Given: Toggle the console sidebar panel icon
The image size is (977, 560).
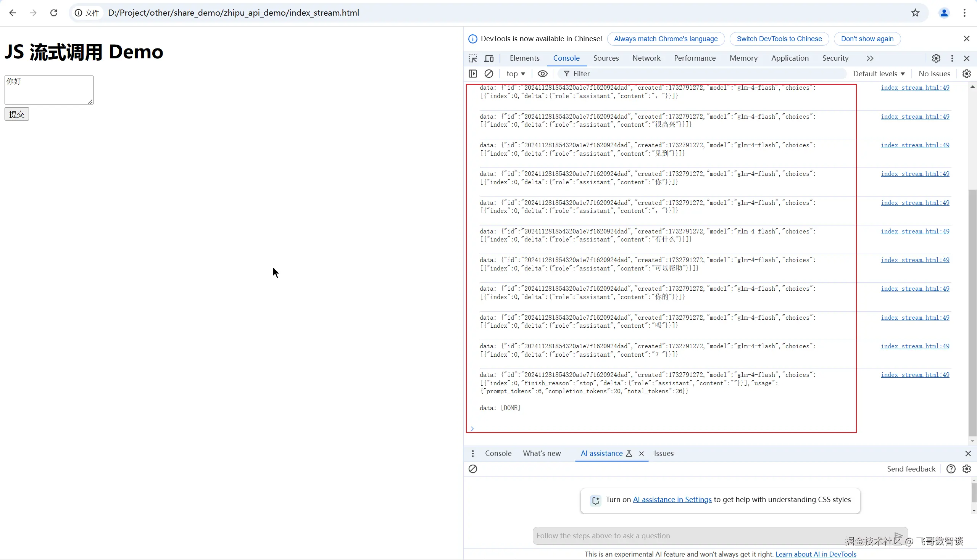Looking at the screenshot, I should point(473,74).
